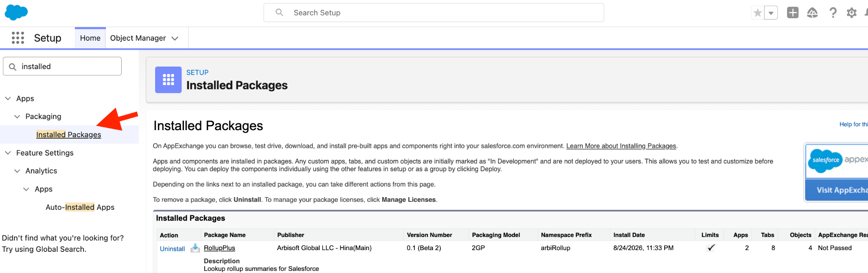Image resolution: width=868 pixels, height=273 pixels.
Task: Click the Uninstall link for RollupPlus
Action: (x=172, y=249)
